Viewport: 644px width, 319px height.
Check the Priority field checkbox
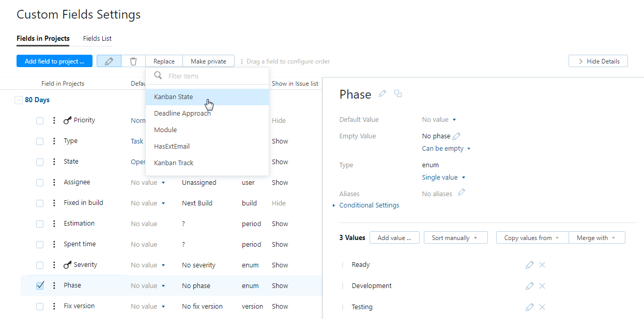click(40, 121)
